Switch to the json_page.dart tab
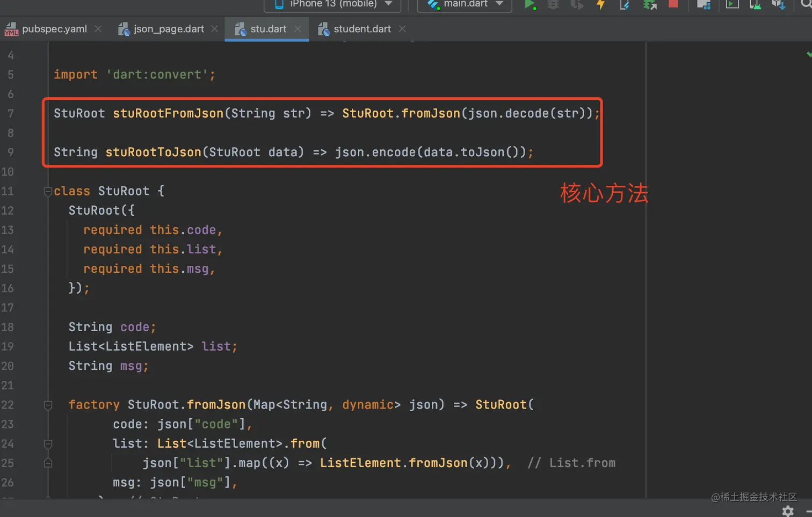This screenshot has height=517, width=812. 169,29
